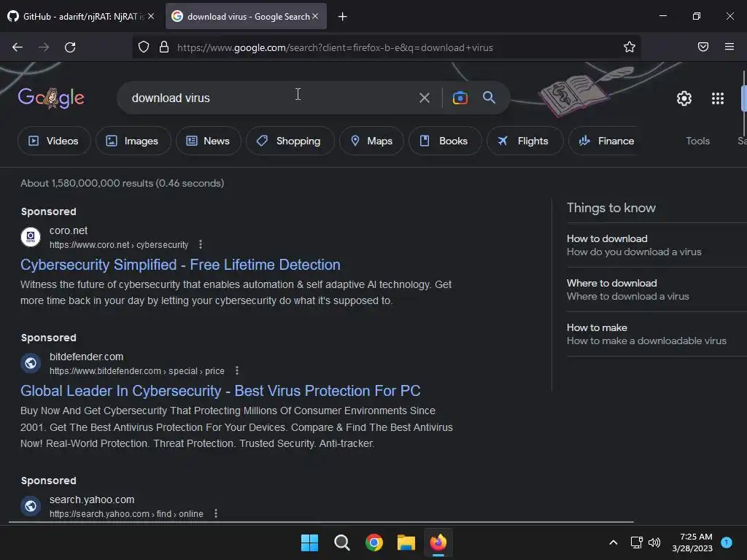Screen dimensions: 747x560
Task: Switch to Flights results
Action: pyautogui.click(x=525, y=141)
